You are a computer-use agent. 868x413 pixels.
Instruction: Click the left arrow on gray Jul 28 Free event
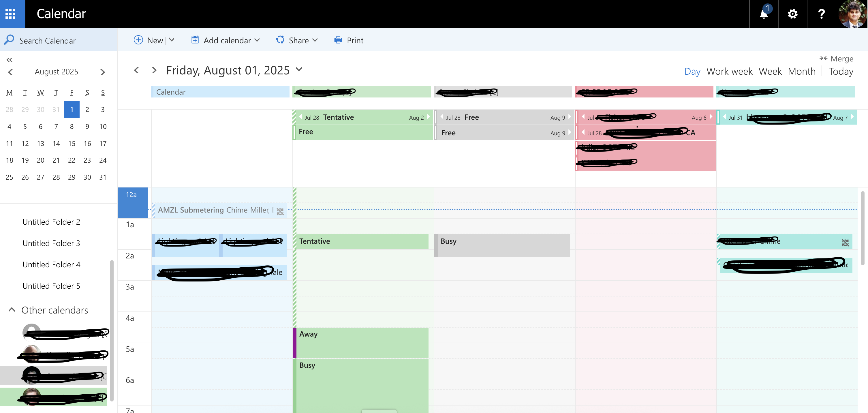click(442, 117)
